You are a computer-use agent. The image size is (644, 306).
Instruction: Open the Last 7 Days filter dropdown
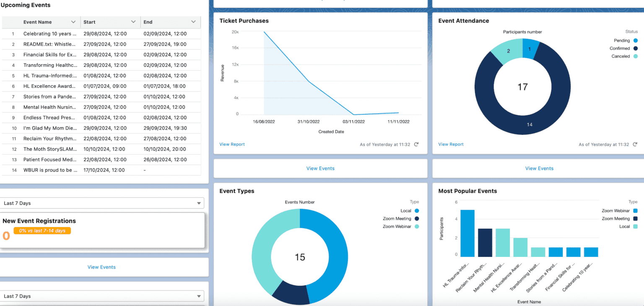coord(198,203)
